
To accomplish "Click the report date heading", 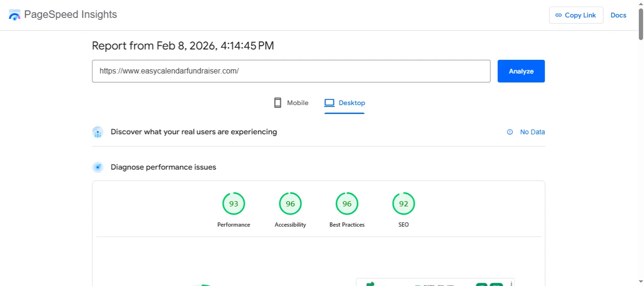I will (x=183, y=46).
